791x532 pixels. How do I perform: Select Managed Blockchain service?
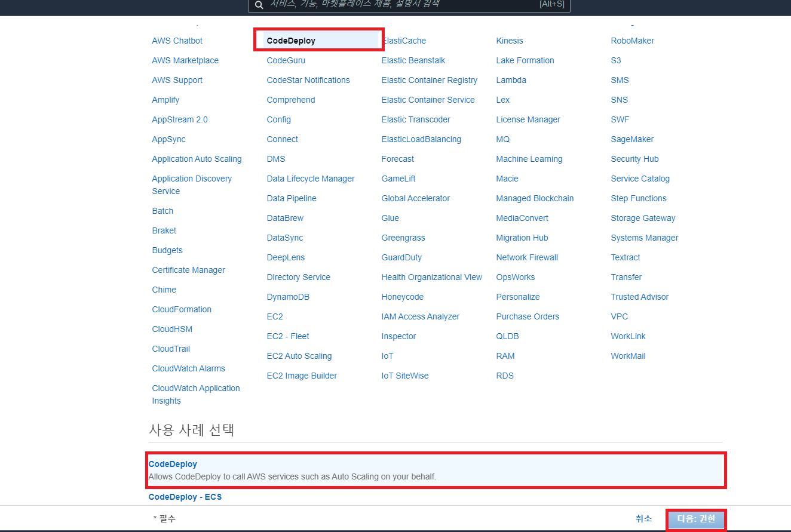coord(535,198)
